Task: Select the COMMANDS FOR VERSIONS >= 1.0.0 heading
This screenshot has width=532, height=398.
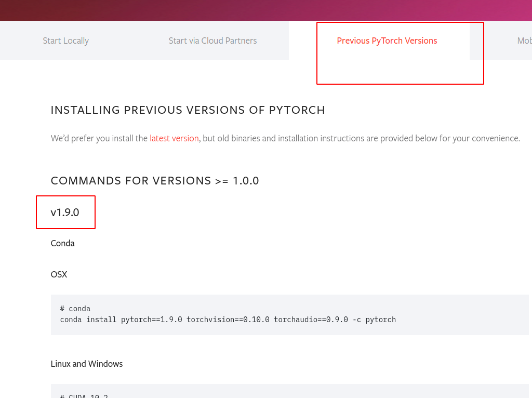Action: pos(155,180)
